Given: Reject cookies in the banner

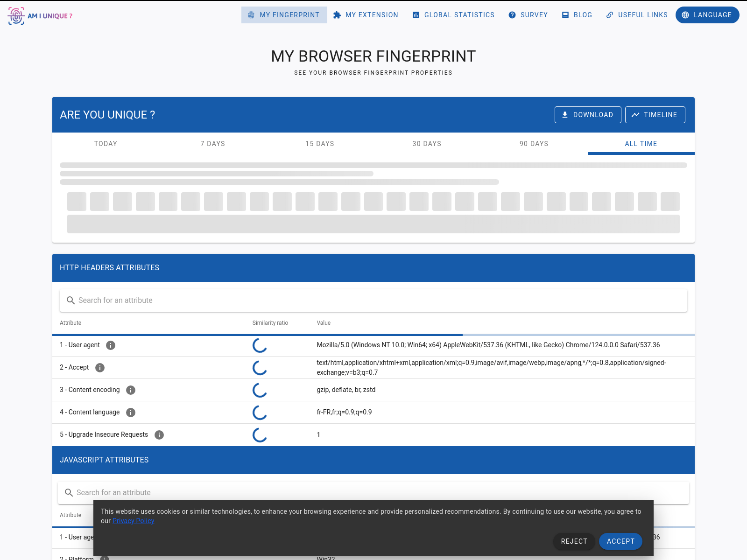Looking at the screenshot, I should tap(574, 541).
